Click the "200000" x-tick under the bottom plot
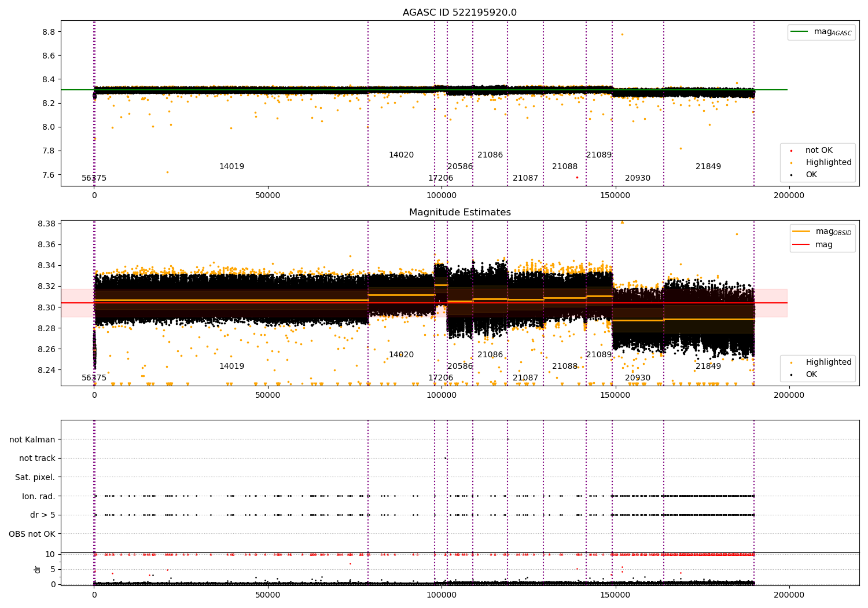868x608 pixels. click(x=789, y=595)
